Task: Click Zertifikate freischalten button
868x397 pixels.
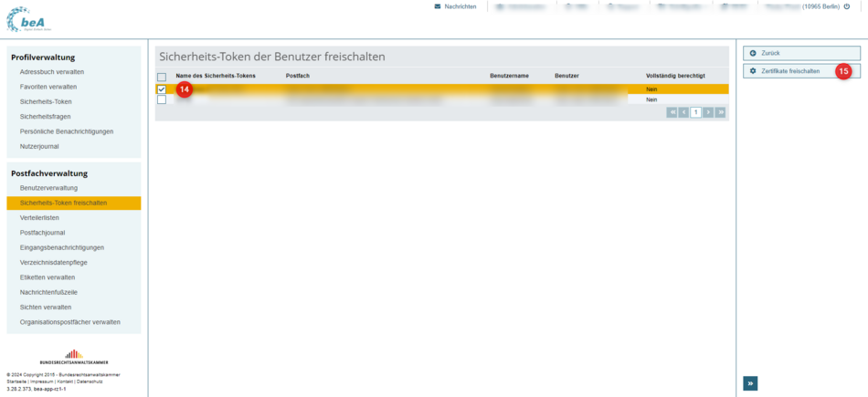Action: coord(801,71)
